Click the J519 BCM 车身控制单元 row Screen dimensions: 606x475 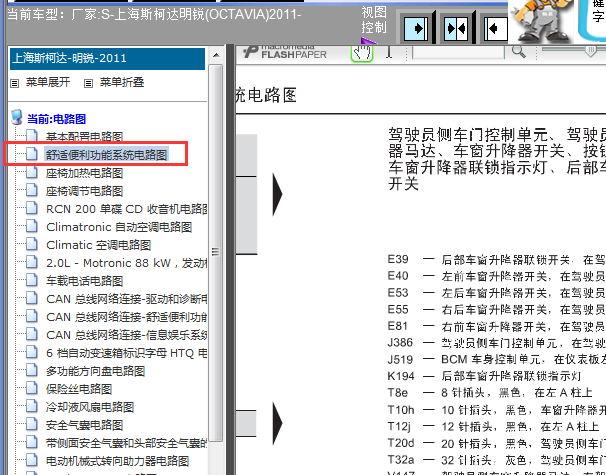pos(497,359)
